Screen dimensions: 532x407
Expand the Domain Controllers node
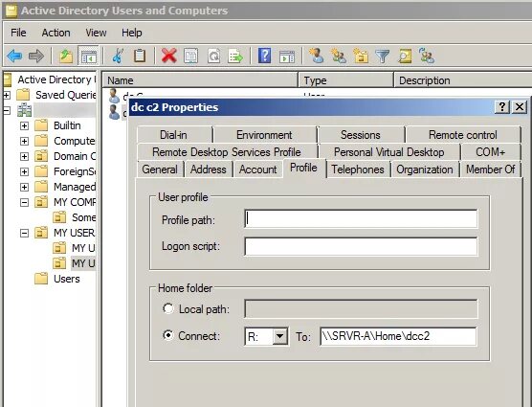(24, 156)
